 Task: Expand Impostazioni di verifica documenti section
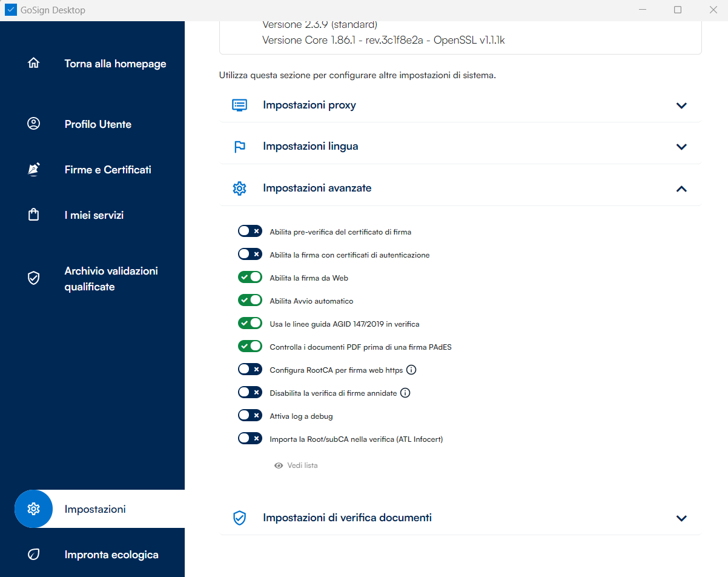pos(681,518)
